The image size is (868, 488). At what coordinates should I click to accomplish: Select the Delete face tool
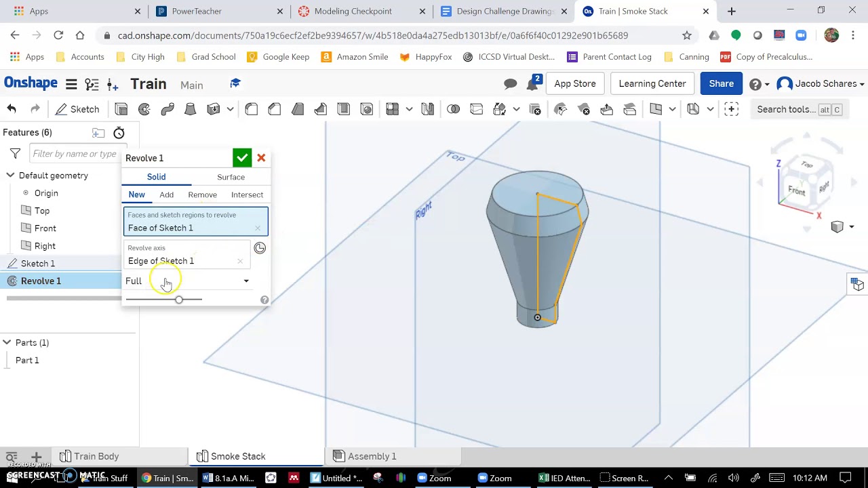[584, 109]
